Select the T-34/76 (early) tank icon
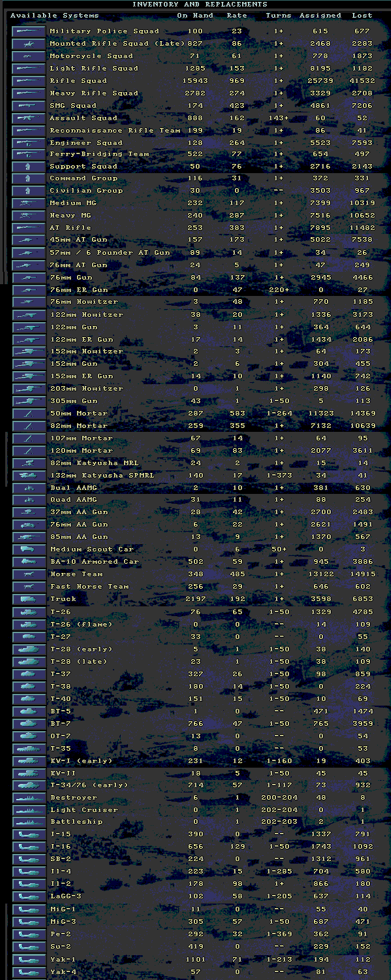The image size is (391, 980). pos(29,785)
